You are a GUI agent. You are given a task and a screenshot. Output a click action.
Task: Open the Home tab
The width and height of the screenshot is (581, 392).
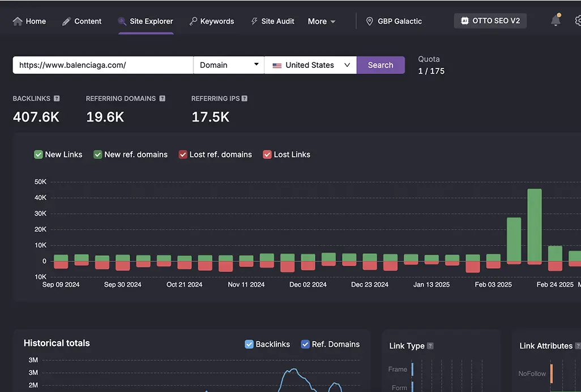29,21
